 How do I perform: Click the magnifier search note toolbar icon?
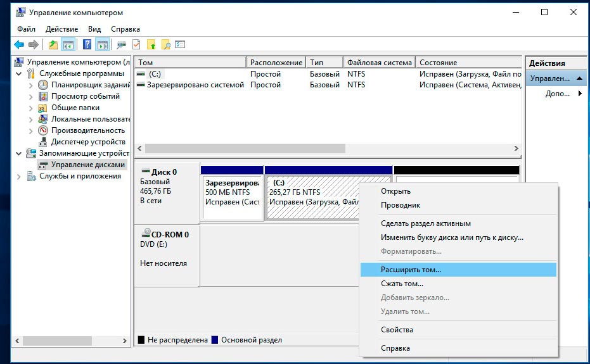coord(166,44)
